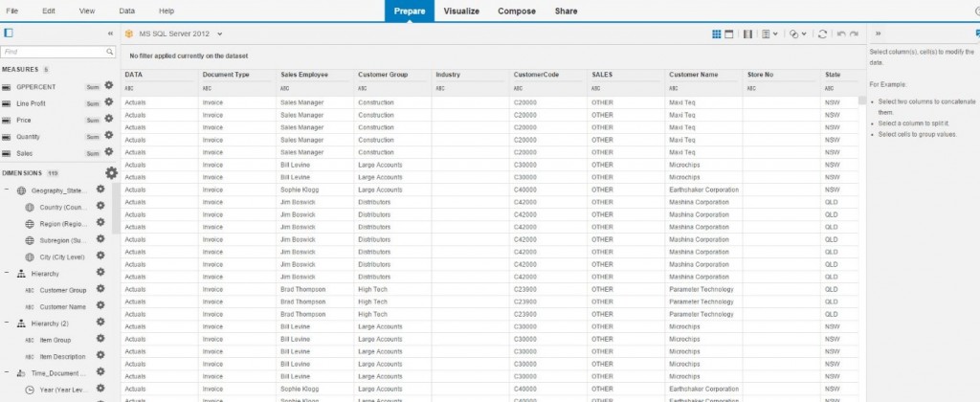Open the large Dimensions gear settings
Screen dimensions: 980x402
112,172
